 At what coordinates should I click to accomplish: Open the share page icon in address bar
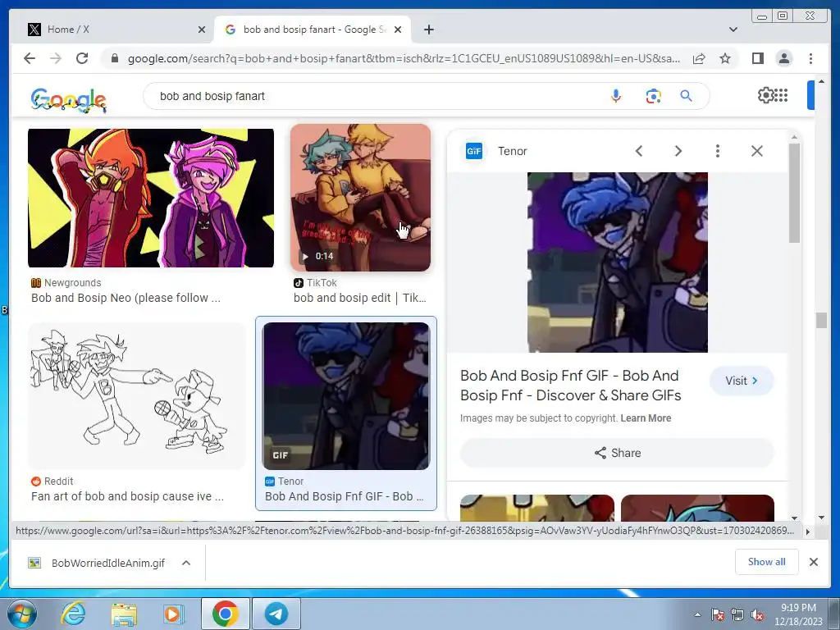(699, 58)
